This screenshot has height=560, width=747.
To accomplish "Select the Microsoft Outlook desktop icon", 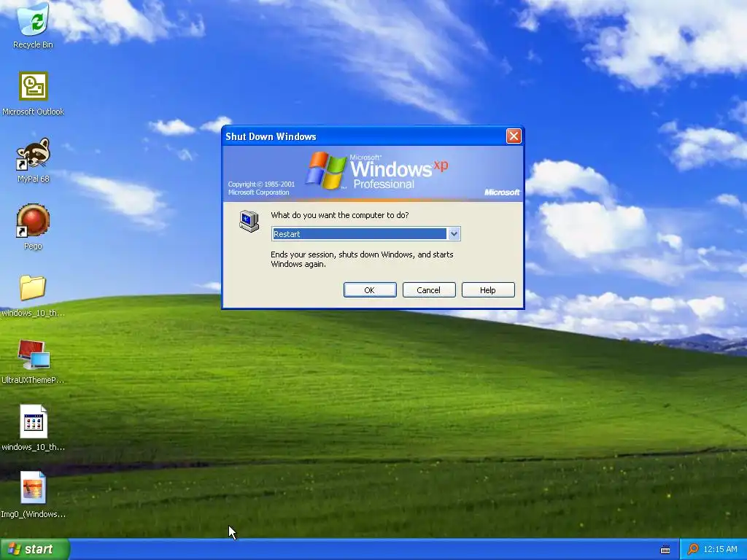I will 34,86.
